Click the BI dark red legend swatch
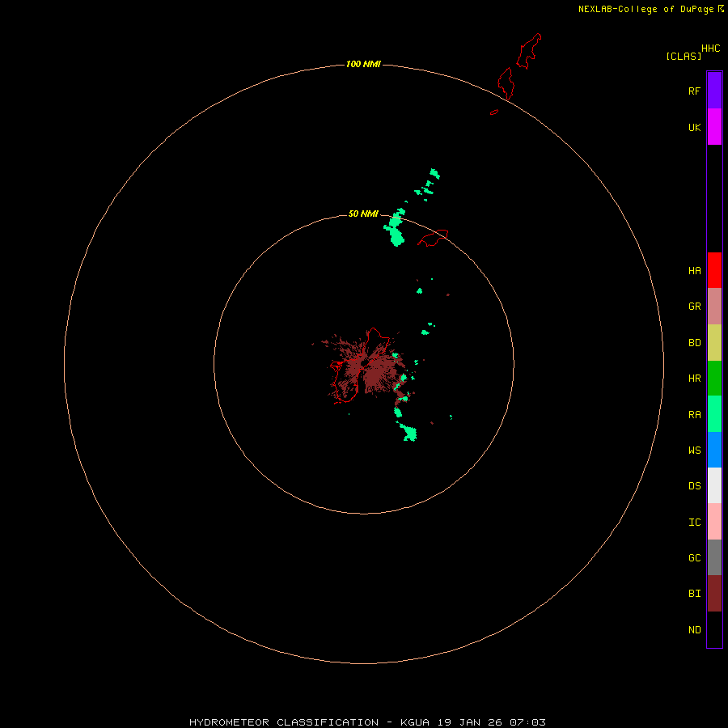This screenshot has height=728, width=728. click(x=714, y=594)
